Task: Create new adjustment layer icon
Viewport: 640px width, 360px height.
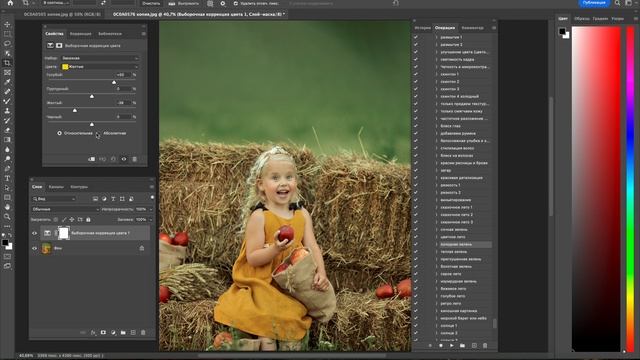Action: [113, 333]
